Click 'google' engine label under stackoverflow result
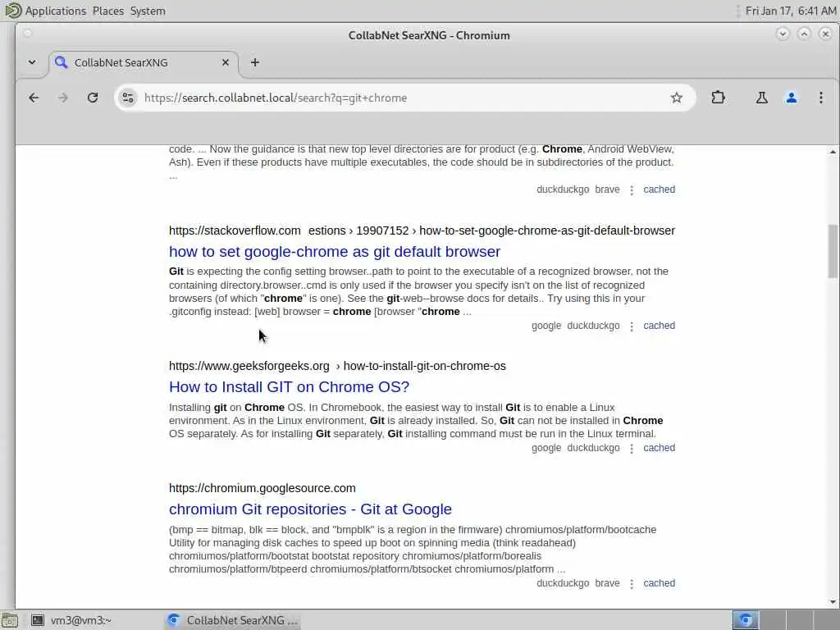 546,326
